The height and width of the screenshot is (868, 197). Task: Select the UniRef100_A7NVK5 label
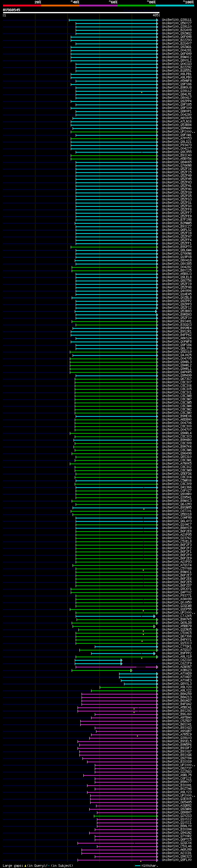tap(177, 464)
